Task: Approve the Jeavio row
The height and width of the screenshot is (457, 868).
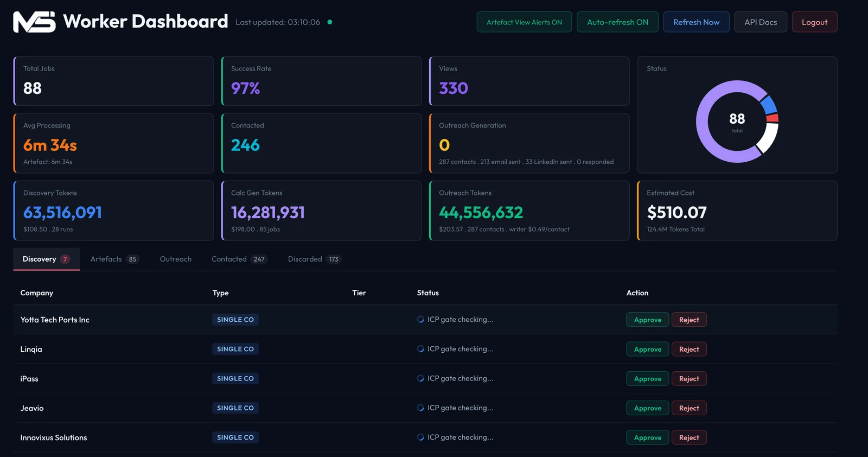Action: (648, 408)
